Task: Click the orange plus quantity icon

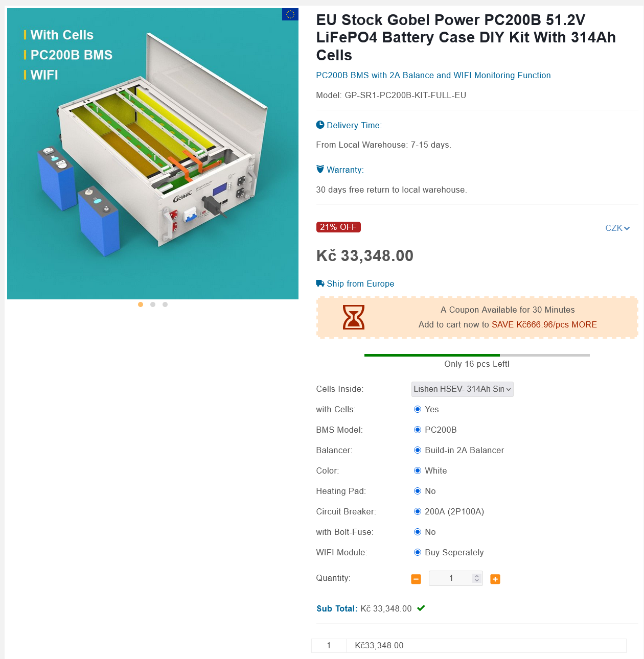Action: (x=495, y=579)
